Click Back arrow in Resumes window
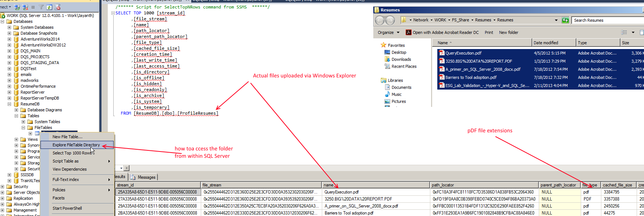This screenshot has width=644, height=216. pos(380,20)
